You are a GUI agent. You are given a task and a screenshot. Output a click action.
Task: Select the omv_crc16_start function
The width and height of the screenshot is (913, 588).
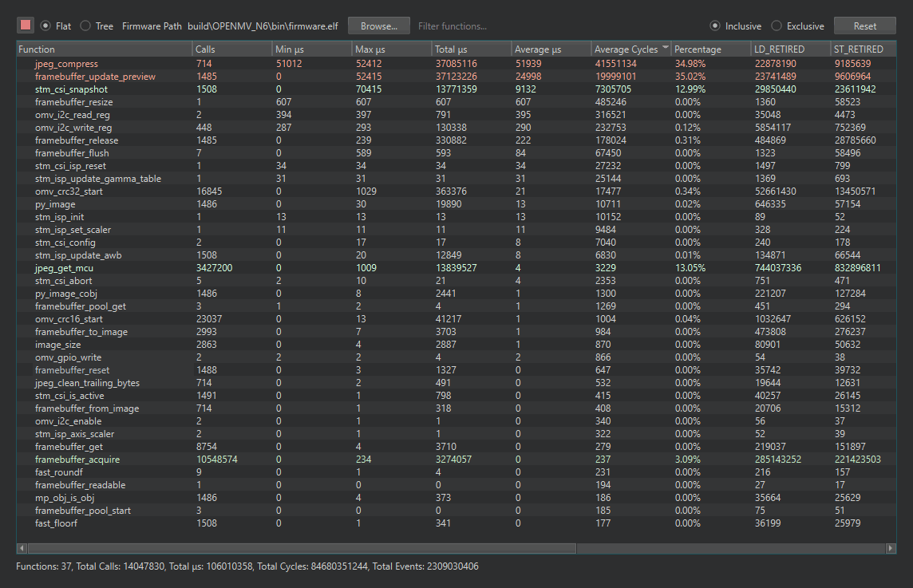coord(457,319)
